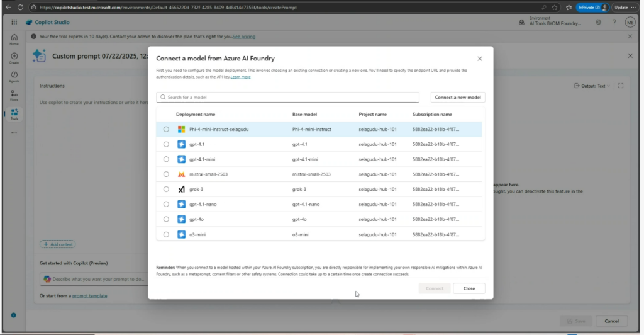Click the InPrivate profile button
The width and height of the screenshot is (644, 335).
(x=592, y=7)
